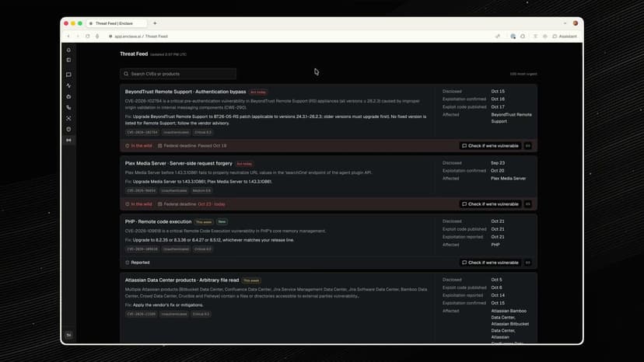Click the Medium severity tag on the Plex card
This screenshot has width=644, height=362.
[201, 191]
